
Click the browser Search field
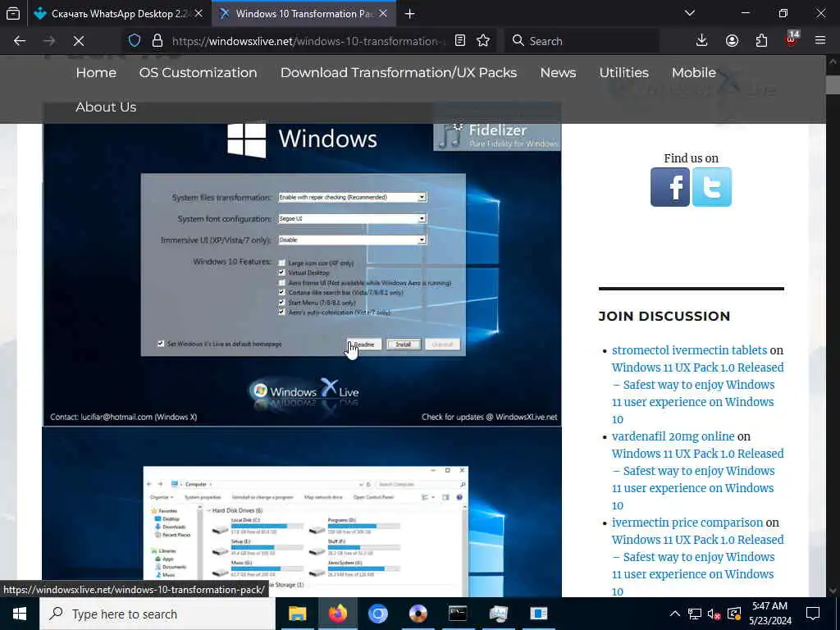pos(582,41)
